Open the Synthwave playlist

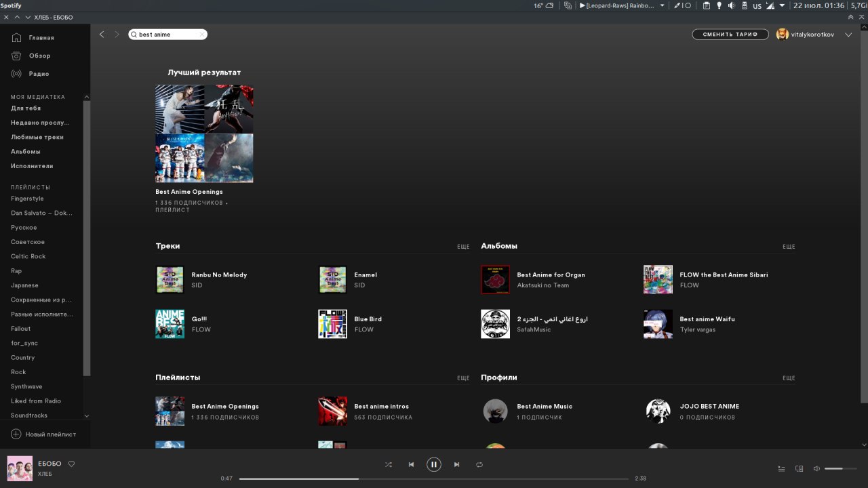pyautogui.click(x=26, y=386)
